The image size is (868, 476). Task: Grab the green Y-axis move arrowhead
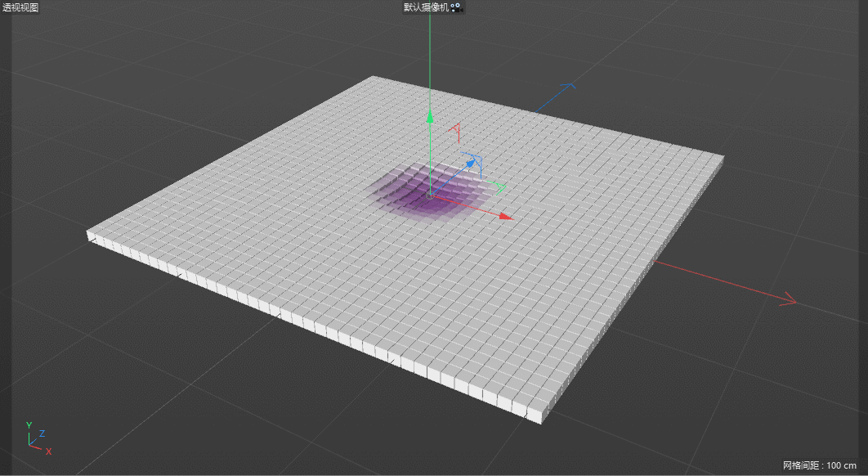[430, 116]
